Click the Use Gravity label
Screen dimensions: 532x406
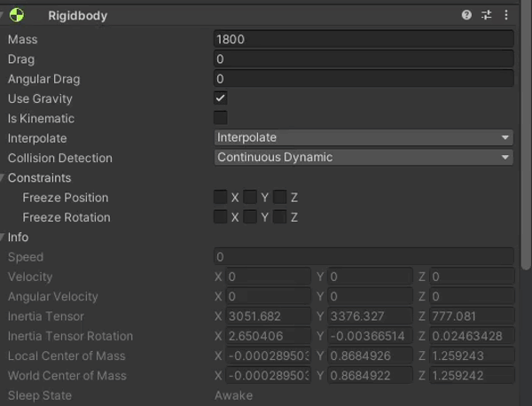[x=40, y=98]
